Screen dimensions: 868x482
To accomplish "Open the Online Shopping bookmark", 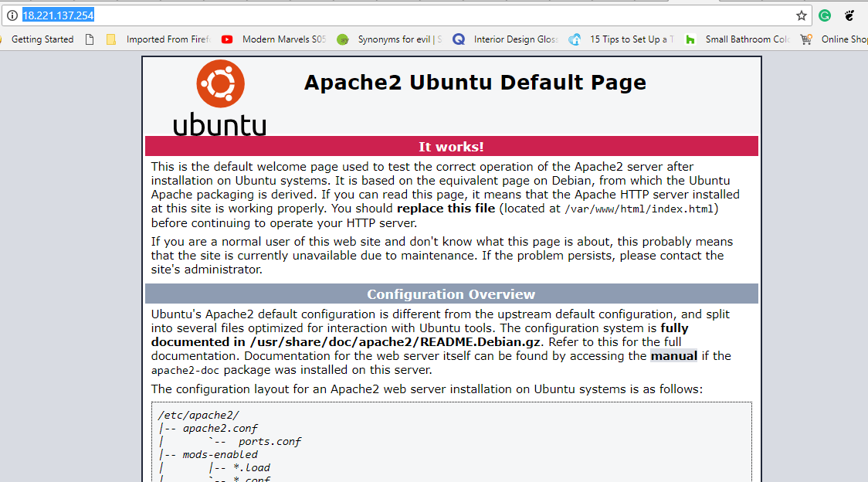I will tap(834, 39).
